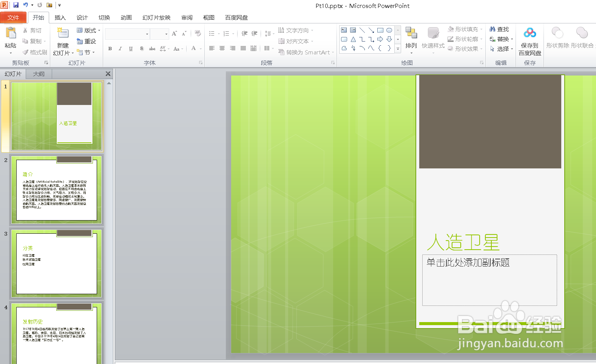Switch to the 大纲 outline pane tab
This screenshot has height=364, width=596.
coord(39,74)
